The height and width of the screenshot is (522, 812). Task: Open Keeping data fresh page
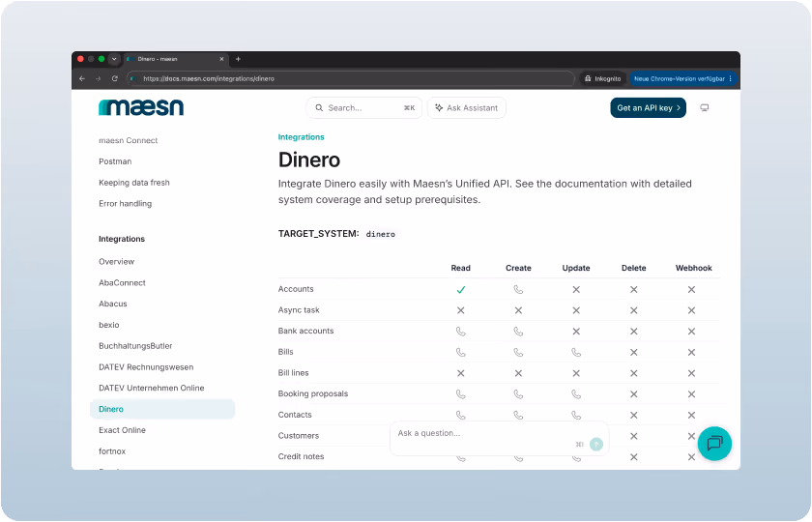point(134,183)
